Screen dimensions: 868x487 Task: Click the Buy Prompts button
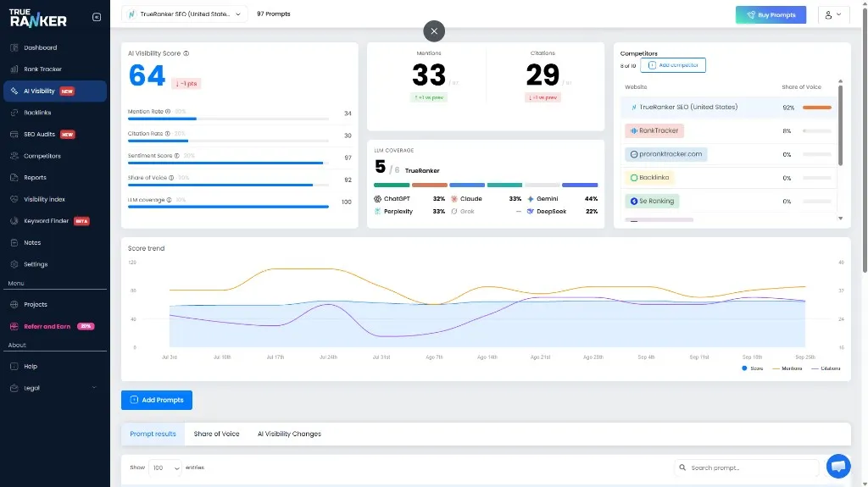click(771, 15)
